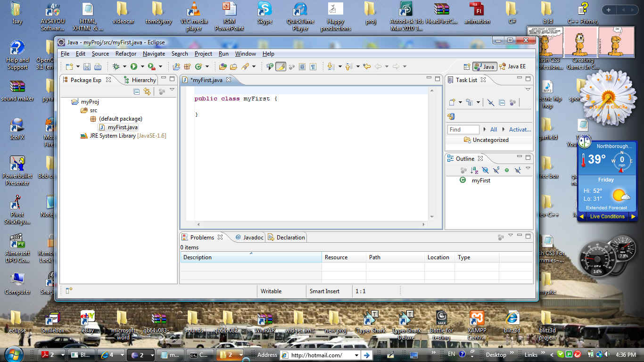The height and width of the screenshot is (362, 644).
Task: Open the Navigate menu
Action: click(154, 54)
